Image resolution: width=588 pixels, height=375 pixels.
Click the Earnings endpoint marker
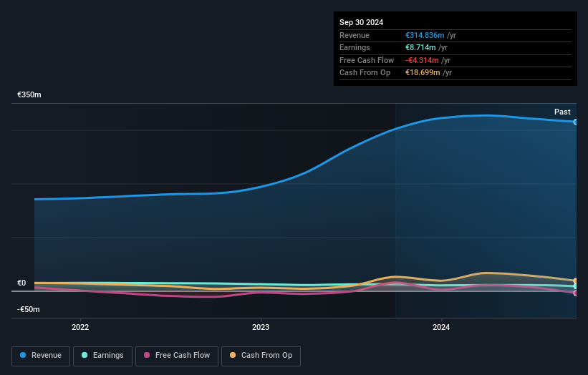576,286
